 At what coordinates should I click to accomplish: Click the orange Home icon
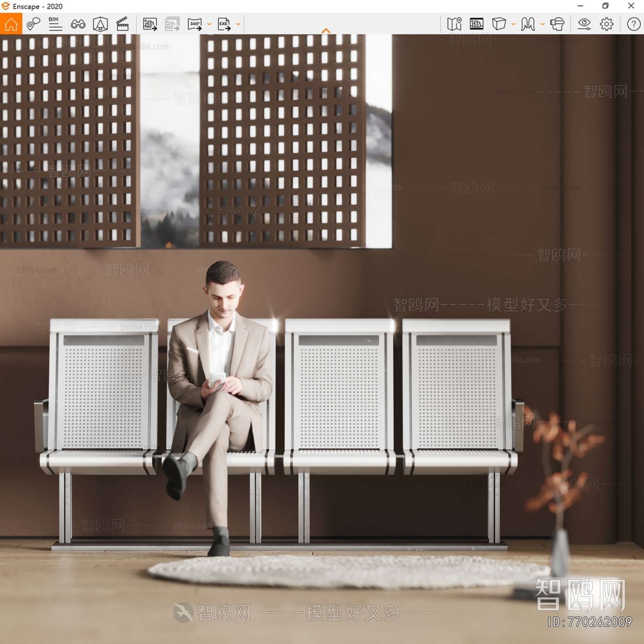[x=11, y=24]
